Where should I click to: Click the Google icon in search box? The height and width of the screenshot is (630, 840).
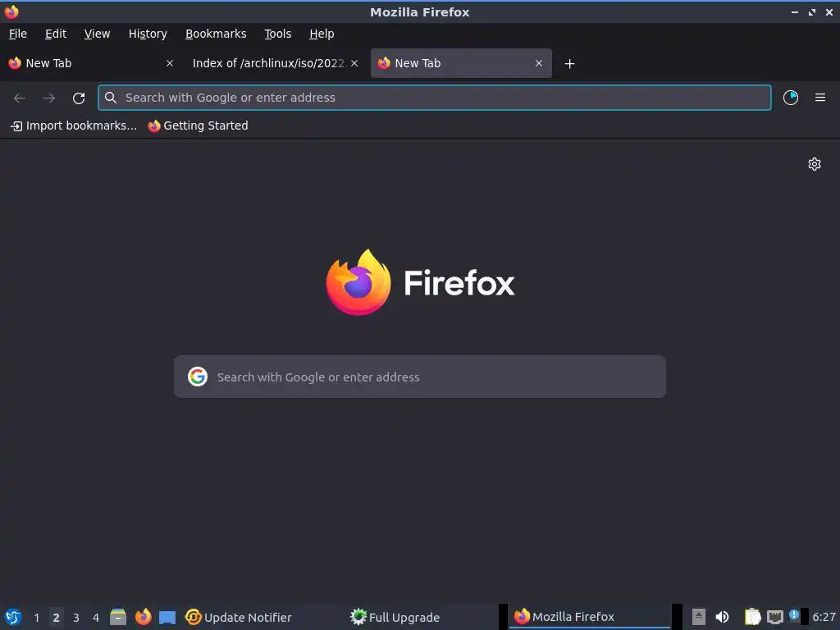click(x=198, y=377)
